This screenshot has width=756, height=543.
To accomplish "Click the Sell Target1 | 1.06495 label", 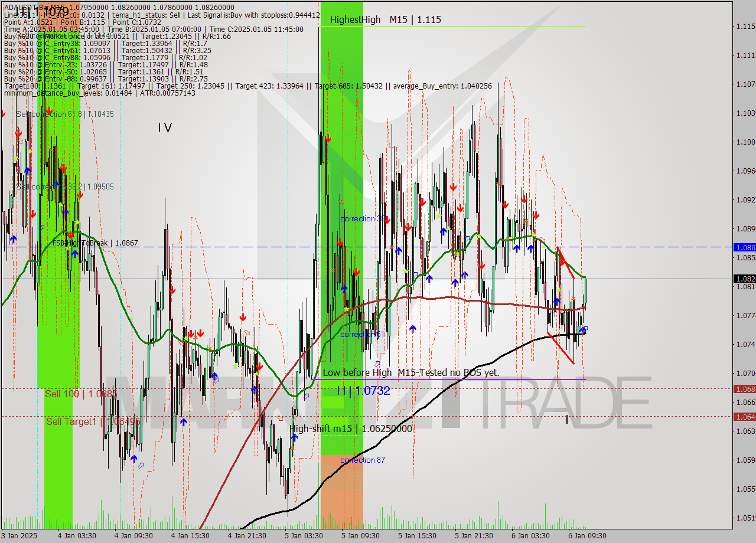I will [x=93, y=421].
